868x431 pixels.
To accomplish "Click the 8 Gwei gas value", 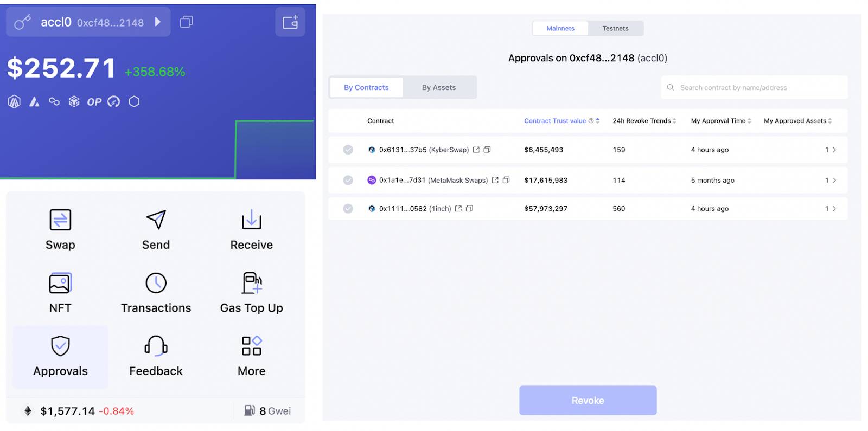I will (275, 411).
